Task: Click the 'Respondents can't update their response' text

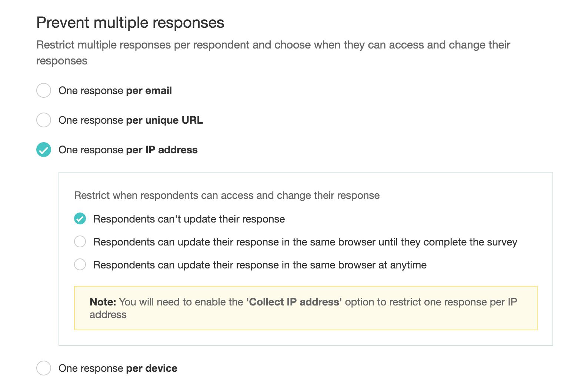Action: click(x=189, y=219)
